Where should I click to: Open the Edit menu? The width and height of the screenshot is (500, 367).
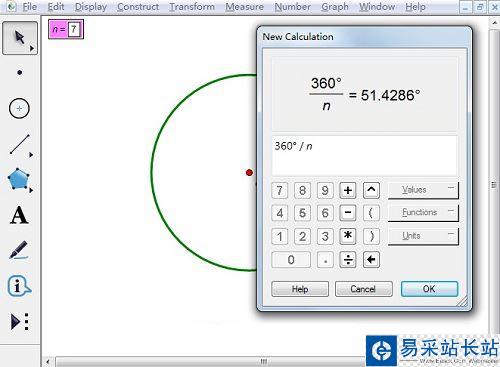pyautogui.click(x=56, y=7)
